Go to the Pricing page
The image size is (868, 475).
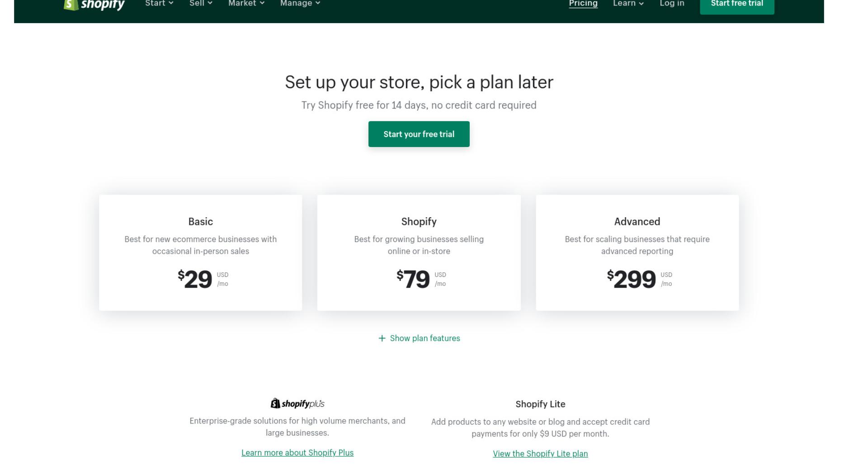[583, 4]
